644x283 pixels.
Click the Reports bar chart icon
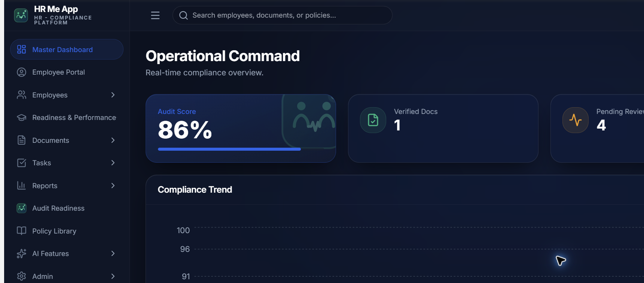22,186
